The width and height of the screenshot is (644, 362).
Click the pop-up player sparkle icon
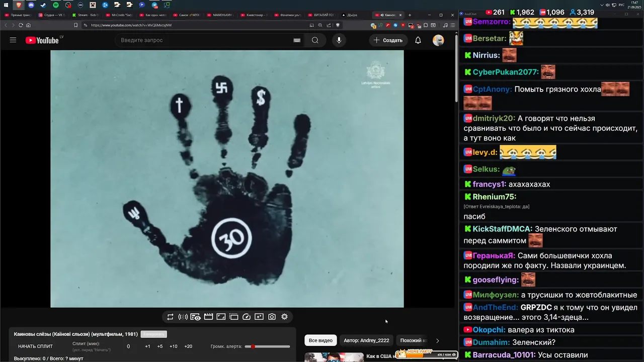[x=259, y=317]
